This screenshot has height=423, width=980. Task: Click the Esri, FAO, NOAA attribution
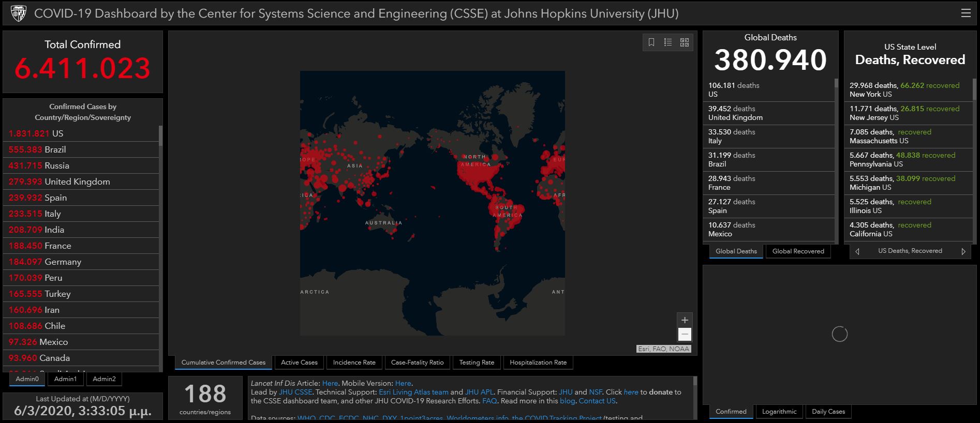pyautogui.click(x=663, y=349)
